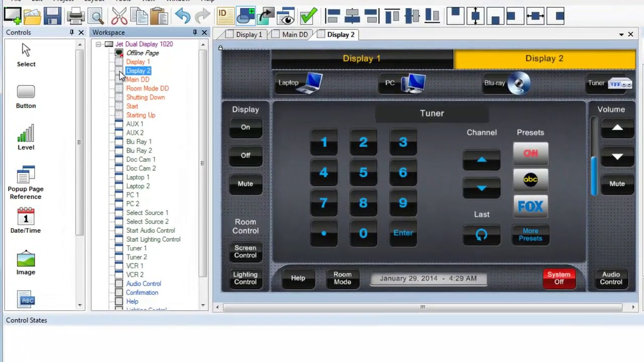This screenshot has height=362, width=644.
Task: Cut selection with the scissors icon
Action: pos(119,16)
